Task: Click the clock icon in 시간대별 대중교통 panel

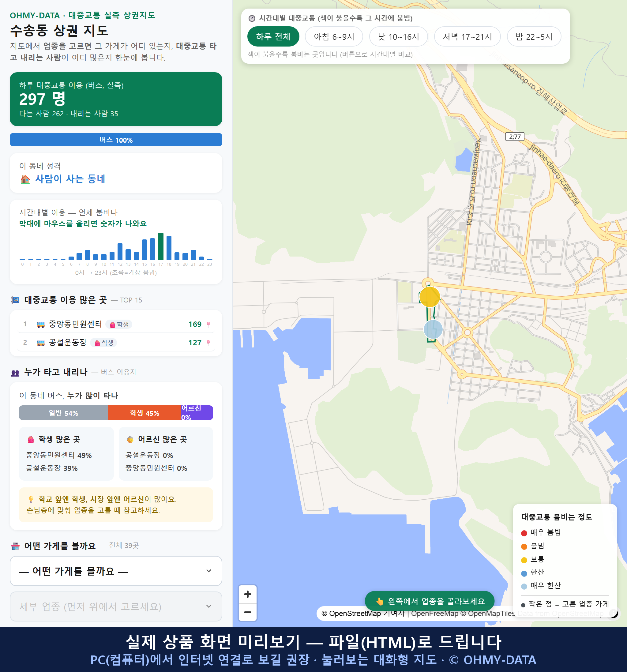Action: tap(252, 18)
